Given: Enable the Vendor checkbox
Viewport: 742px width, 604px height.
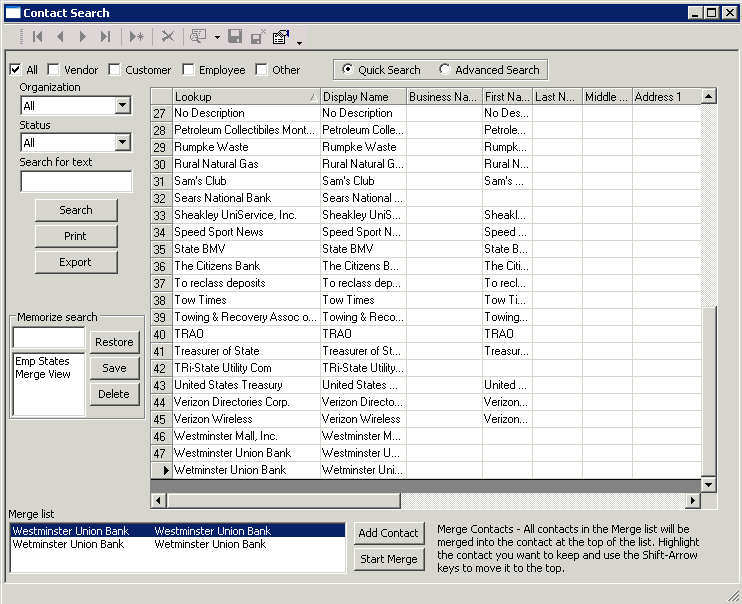Looking at the screenshot, I should [x=53, y=70].
